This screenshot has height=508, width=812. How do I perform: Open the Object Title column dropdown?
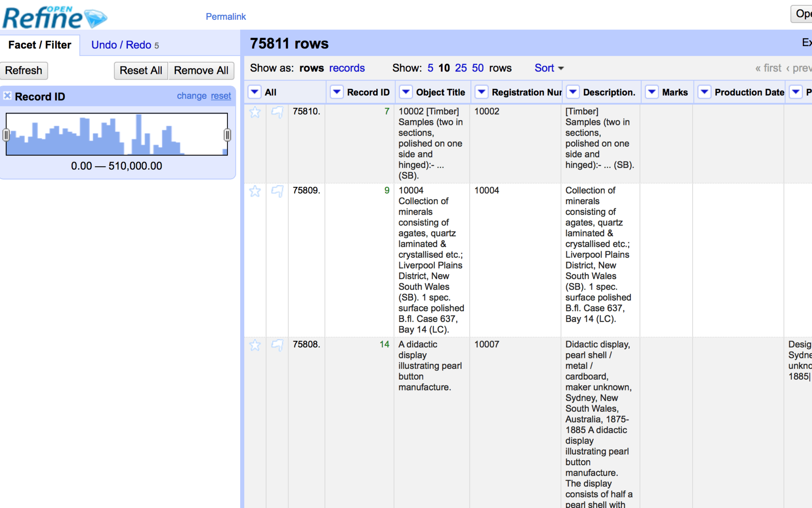pos(406,92)
